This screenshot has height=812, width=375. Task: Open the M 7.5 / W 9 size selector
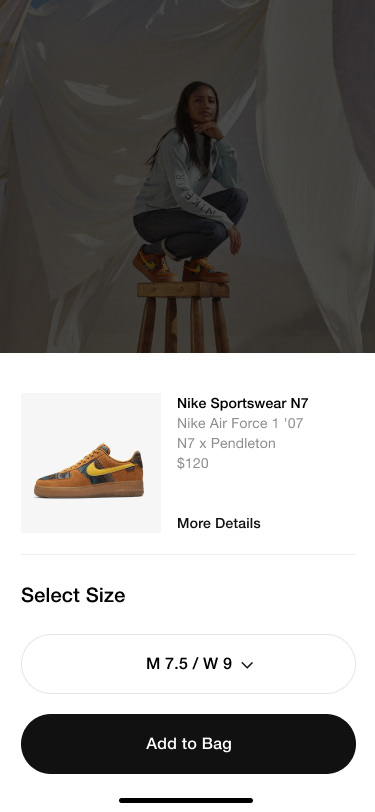(188, 664)
